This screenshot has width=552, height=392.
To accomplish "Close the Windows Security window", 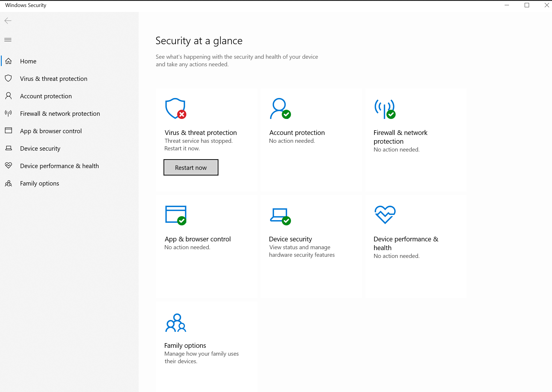I will (x=546, y=5).
